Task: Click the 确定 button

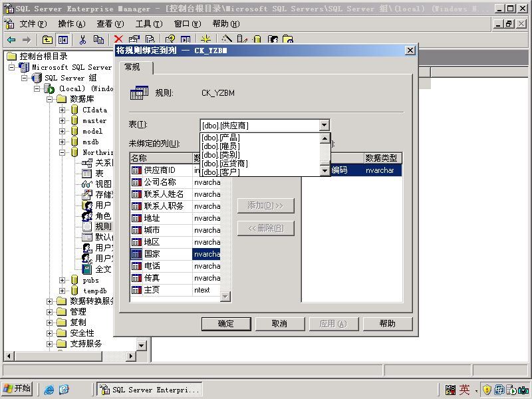Action: (226, 324)
